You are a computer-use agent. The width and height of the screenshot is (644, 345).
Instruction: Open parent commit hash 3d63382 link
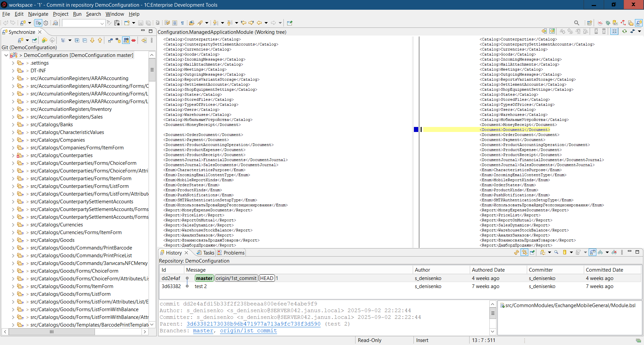[x=253, y=324]
